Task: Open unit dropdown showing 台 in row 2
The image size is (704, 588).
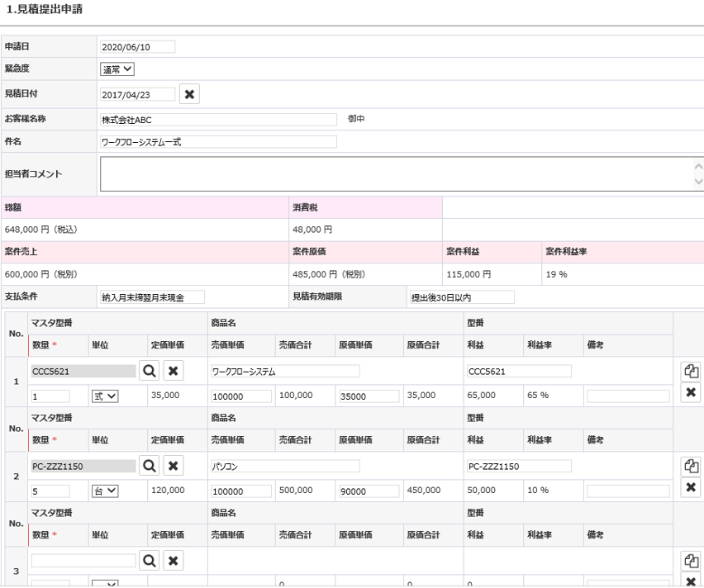Action: (105, 491)
